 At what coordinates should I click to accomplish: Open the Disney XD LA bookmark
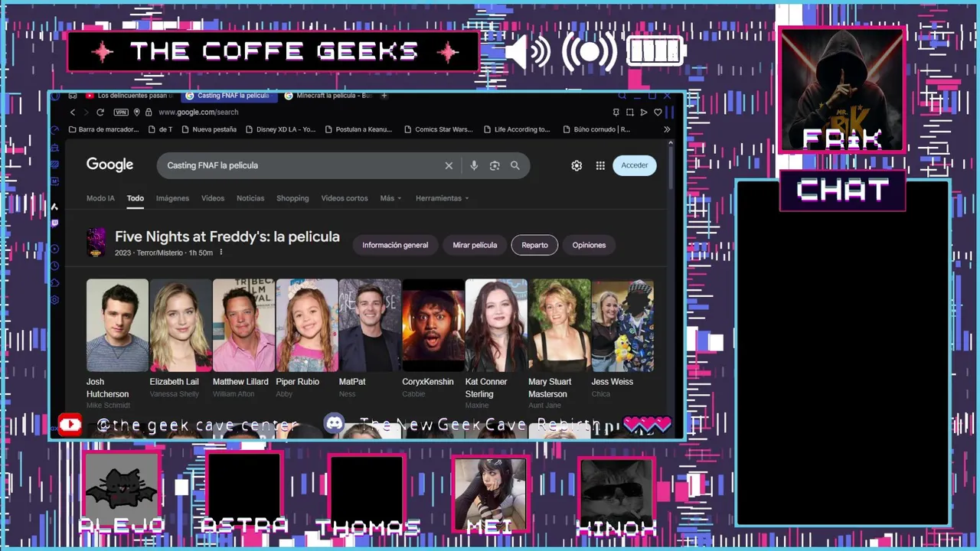click(280, 129)
